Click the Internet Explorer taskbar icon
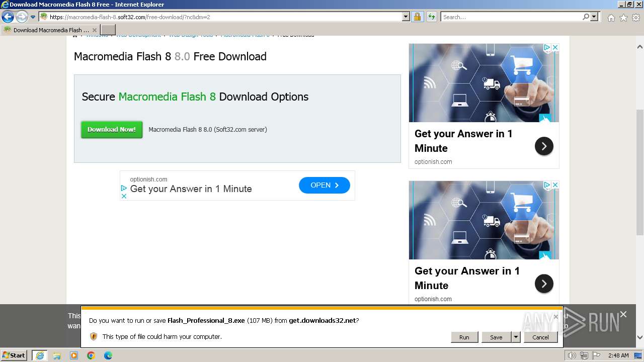Viewport: 644px width, 362px height. coord(40,355)
